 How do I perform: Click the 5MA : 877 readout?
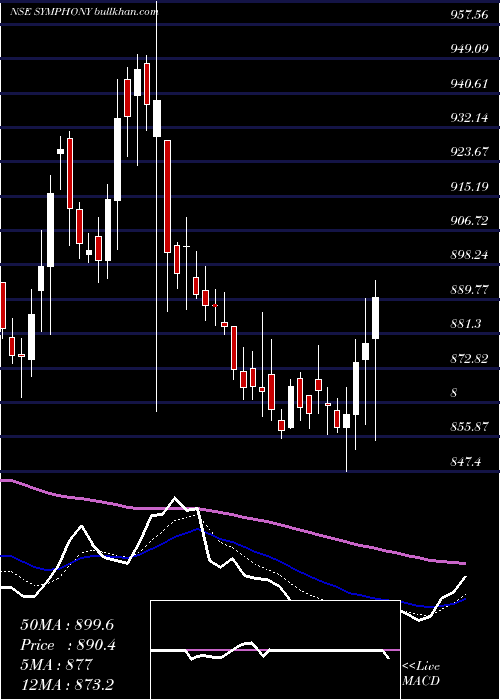(56, 665)
